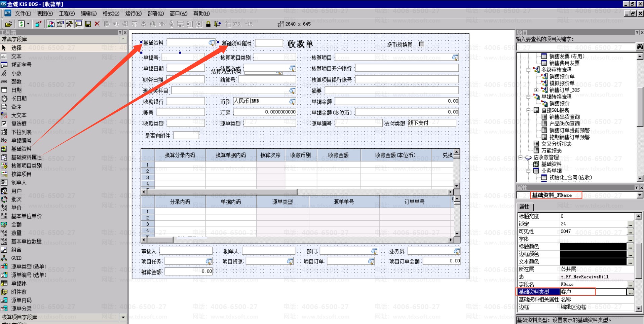Toggle the 多币别换算 checkbox
The width and height of the screenshot is (644, 324).
coord(421,44)
